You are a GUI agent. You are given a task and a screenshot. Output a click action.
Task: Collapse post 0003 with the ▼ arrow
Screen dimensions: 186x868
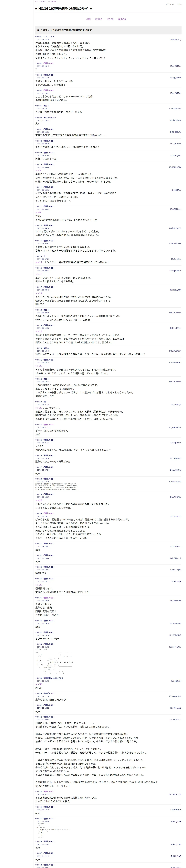point(36,75)
